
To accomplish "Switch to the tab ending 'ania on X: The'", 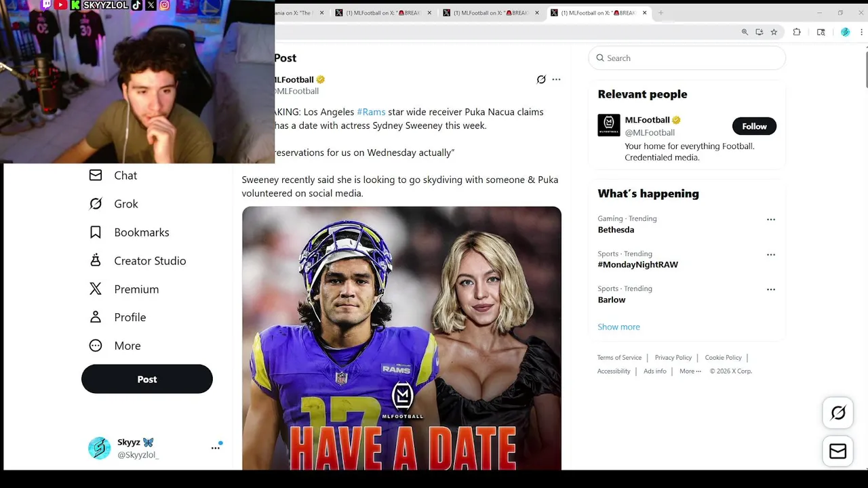I will tap(295, 13).
